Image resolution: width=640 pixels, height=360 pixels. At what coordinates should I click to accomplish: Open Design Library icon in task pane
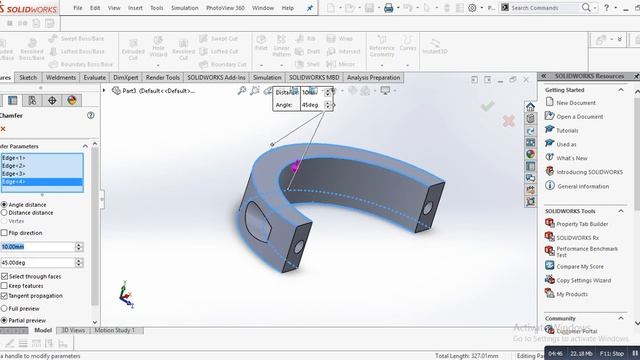click(530, 119)
